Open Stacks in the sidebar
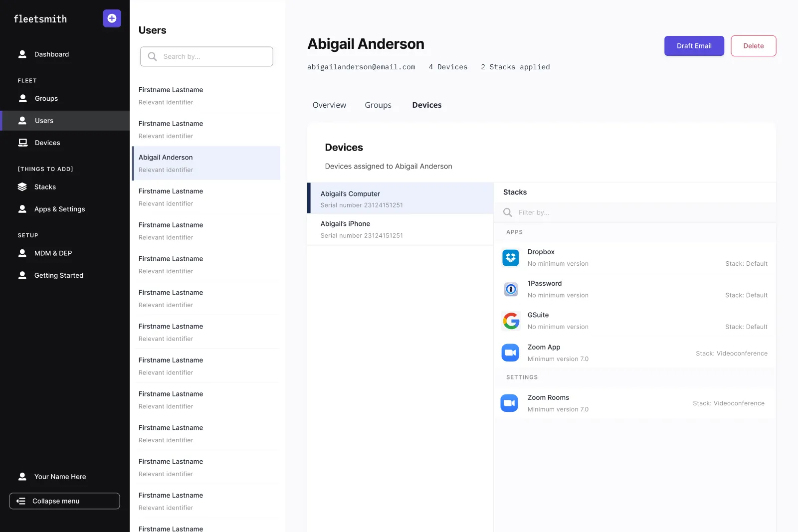798x532 pixels. (x=65, y=187)
